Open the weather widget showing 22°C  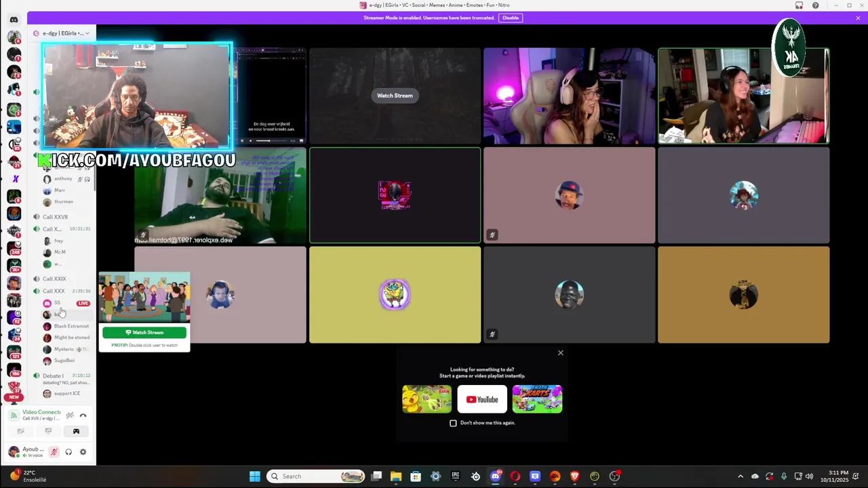(x=27, y=476)
